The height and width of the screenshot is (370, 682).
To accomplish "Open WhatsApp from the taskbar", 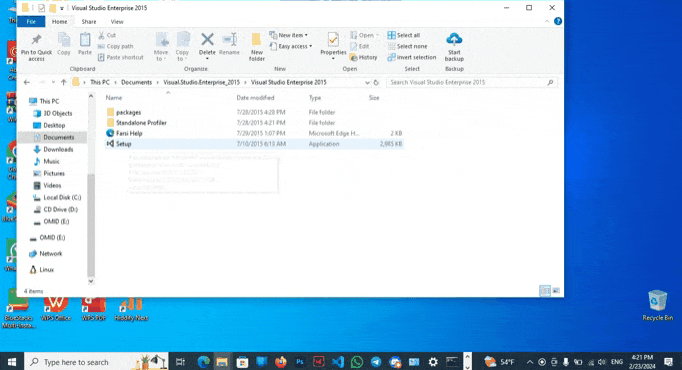I will point(357,362).
